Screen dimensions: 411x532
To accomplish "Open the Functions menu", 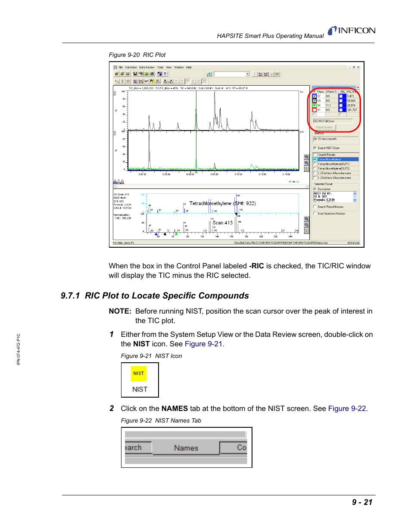I will point(131,67).
